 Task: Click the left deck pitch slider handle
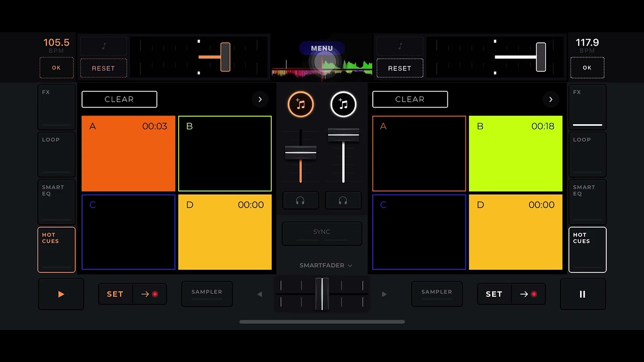225,57
